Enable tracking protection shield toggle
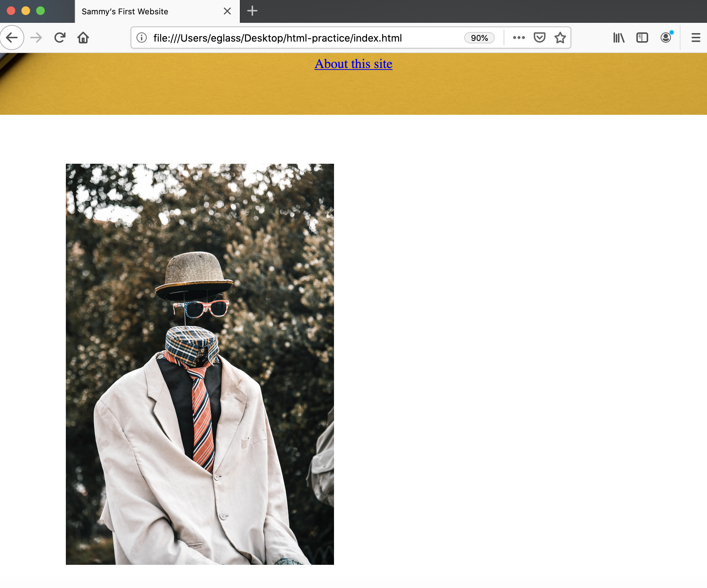Viewport: 707px width, 588px height. [x=539, y=38]
